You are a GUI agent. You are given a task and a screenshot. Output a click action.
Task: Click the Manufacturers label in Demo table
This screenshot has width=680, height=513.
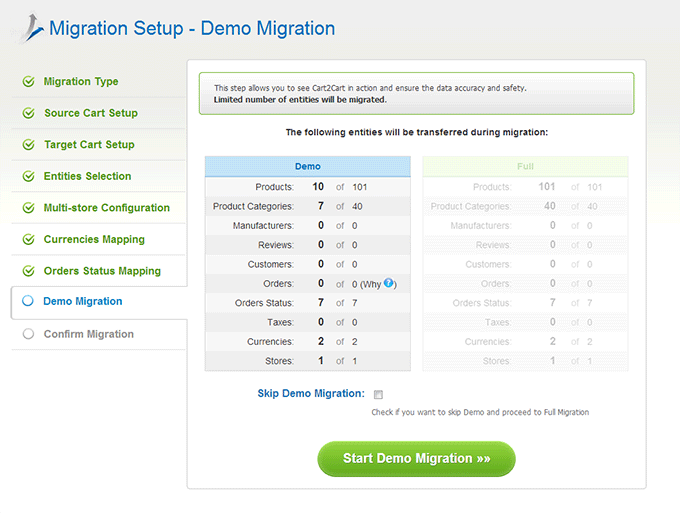(263, 226)
